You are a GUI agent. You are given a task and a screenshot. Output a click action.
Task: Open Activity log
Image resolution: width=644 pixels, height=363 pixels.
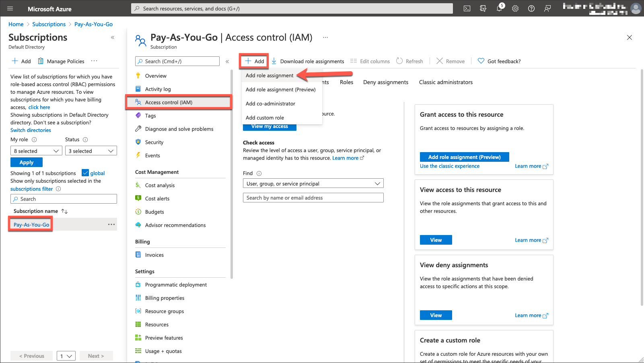point(158,89)
